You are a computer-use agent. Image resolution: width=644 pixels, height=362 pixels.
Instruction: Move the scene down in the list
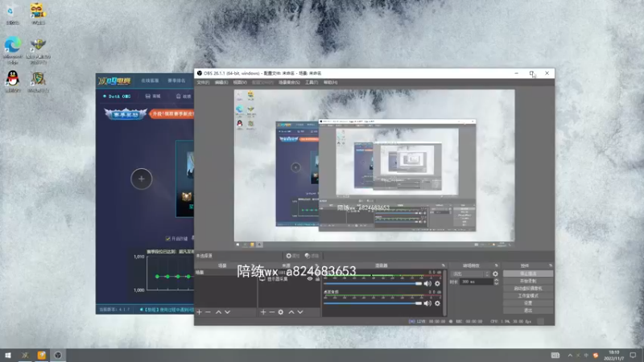point(228,312)
